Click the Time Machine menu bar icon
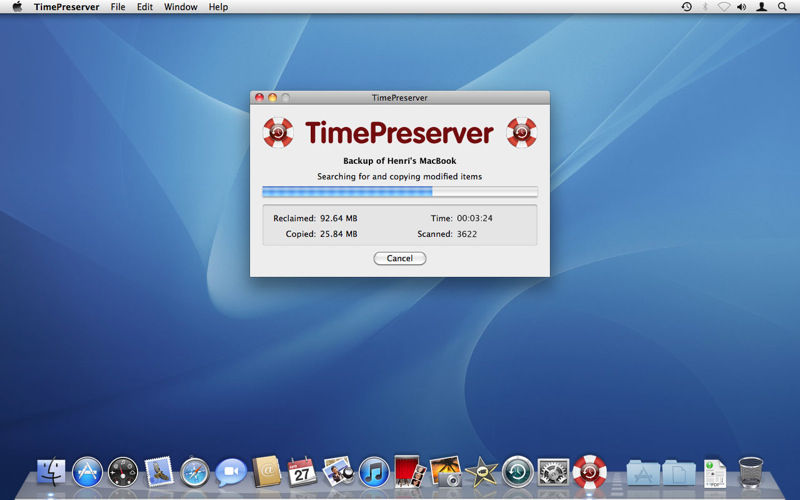800x500 pixels. coord(687,7)
